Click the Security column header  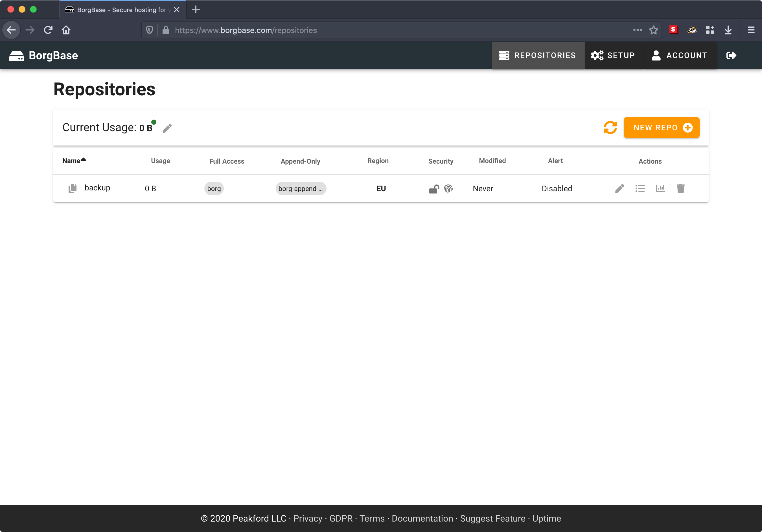[441, 161]
